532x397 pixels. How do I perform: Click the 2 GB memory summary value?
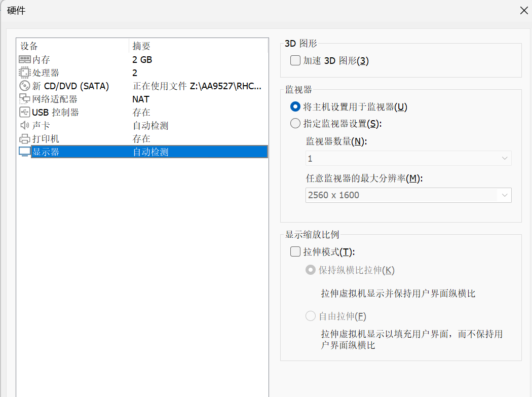pyautogui.click(x=142, y=60)
